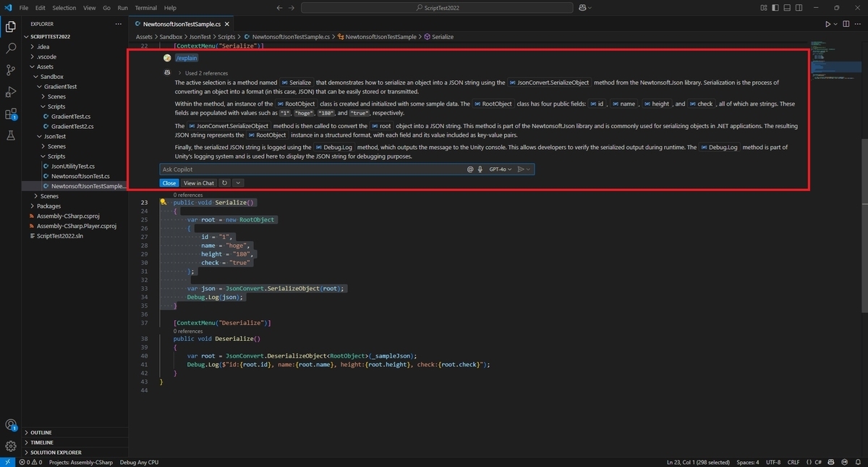This screenshot has height=467, width=868.
Task: Click the lightbulb code action on line 23
Action: (163, 203)
